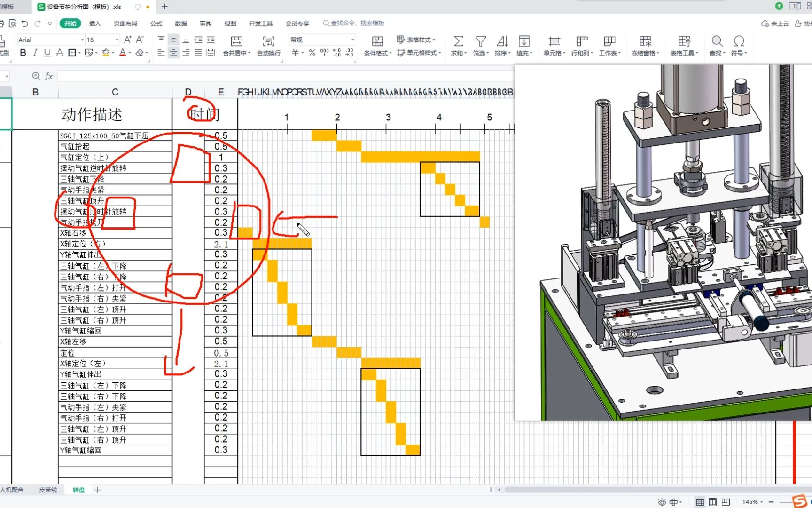Expand Conditional Formatting (条件格式) dropdown
The image size is (812, 508).
click(390, 53)
